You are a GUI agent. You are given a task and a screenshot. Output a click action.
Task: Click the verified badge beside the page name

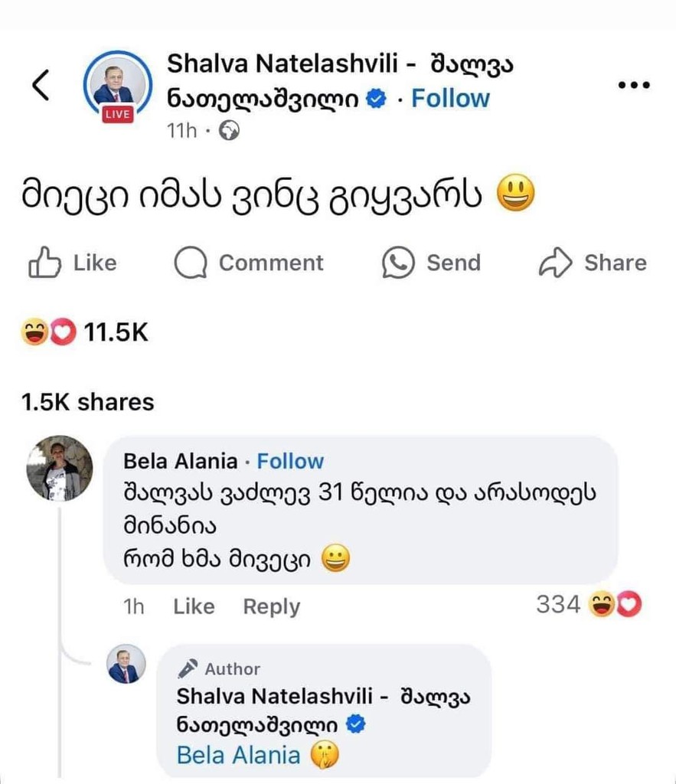coord(376,99)
